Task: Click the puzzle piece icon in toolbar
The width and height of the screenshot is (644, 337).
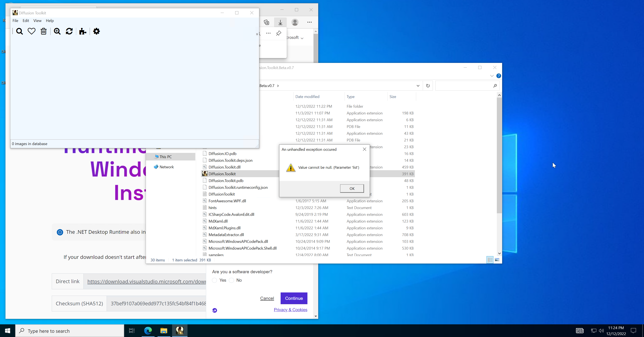Action: (x=83, y=31)
